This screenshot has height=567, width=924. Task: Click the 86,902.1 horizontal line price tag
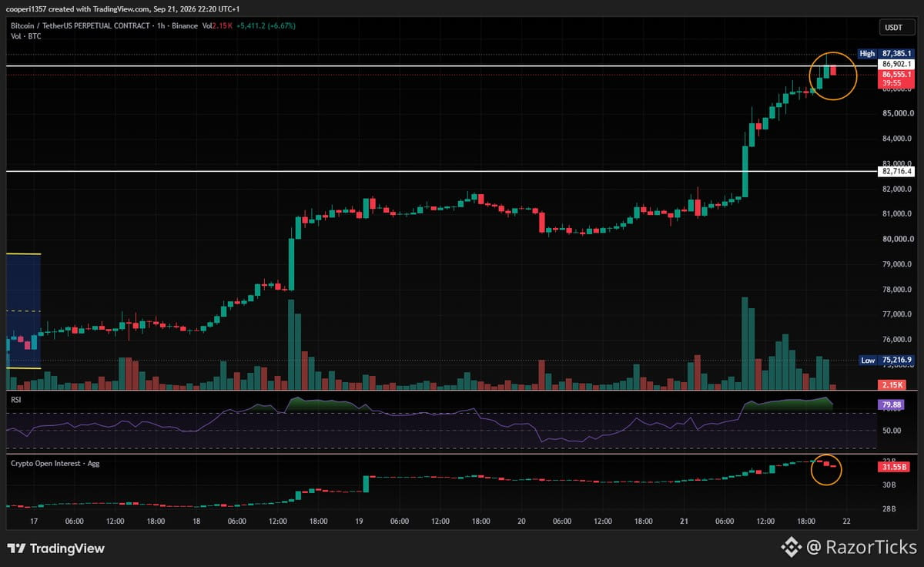tap(897, 64)
